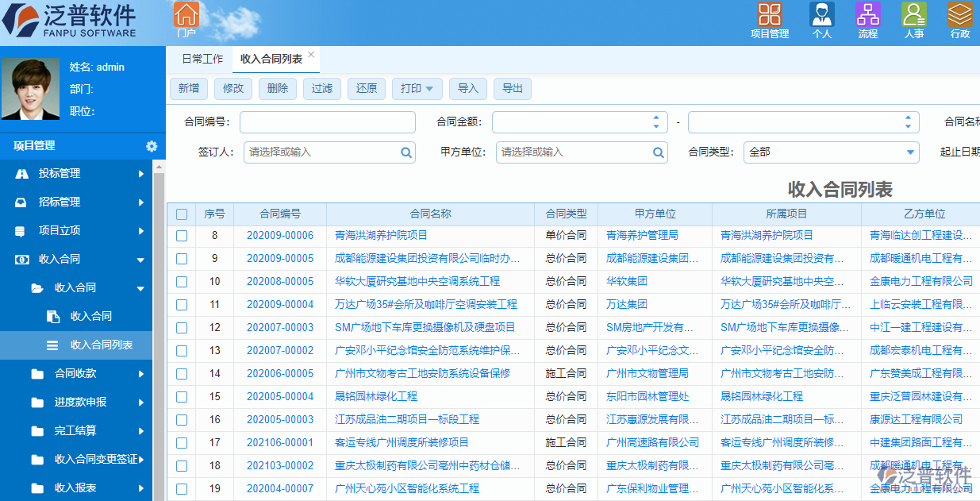The image size is (980, 501).
Task: Click the up stepper on first 合同金额 field
Action: (656, 118)
